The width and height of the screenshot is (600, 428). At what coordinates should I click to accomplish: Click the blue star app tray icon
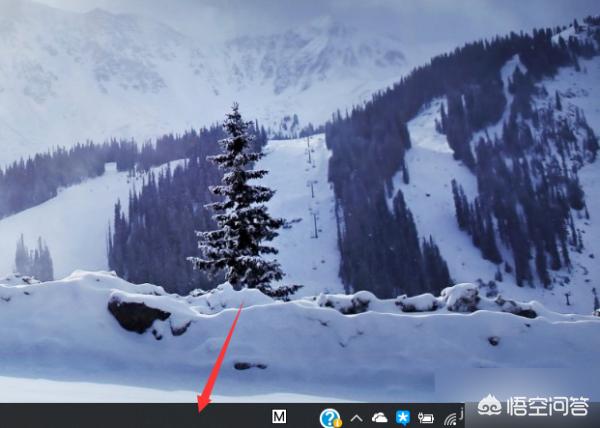(402, 417)
